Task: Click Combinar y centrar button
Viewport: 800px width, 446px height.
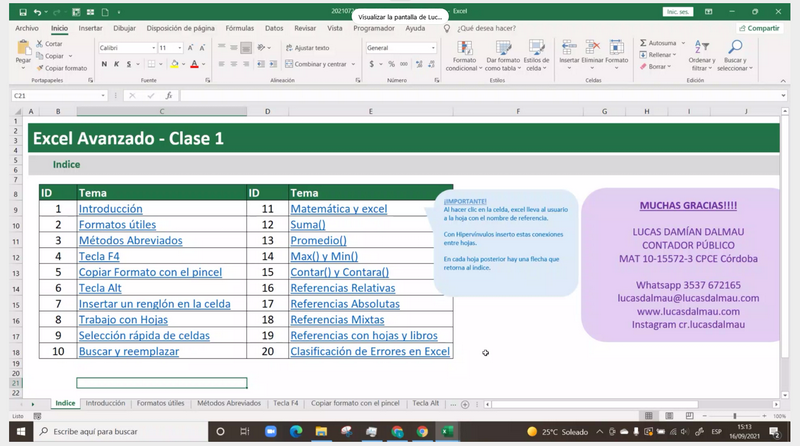Action: (316, 64)
